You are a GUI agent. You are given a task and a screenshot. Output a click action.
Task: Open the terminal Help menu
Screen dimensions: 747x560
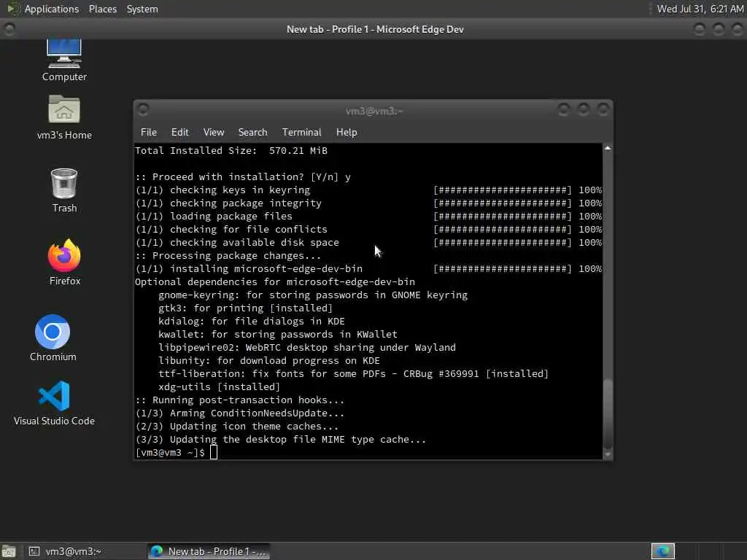(347, 133)
